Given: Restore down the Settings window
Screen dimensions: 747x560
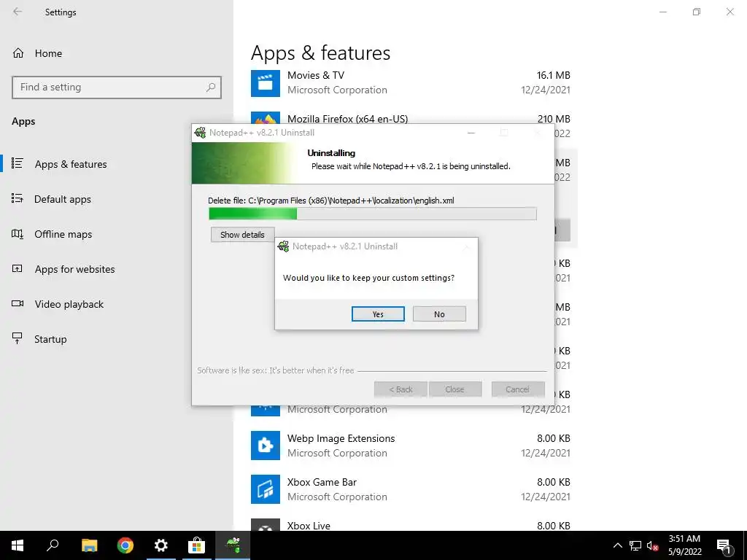Looking at the screenshot, I should click(697, 12).
